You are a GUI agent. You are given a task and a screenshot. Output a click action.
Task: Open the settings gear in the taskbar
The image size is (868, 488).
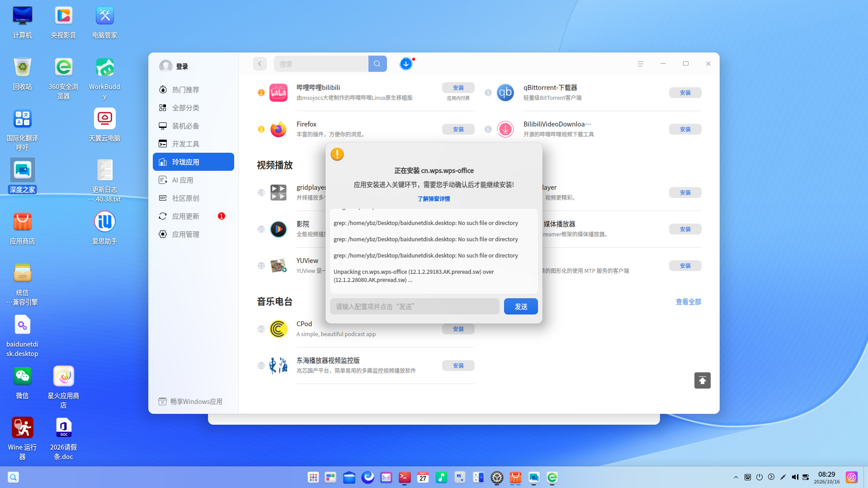pyautogui.click(x=497, y=477)
